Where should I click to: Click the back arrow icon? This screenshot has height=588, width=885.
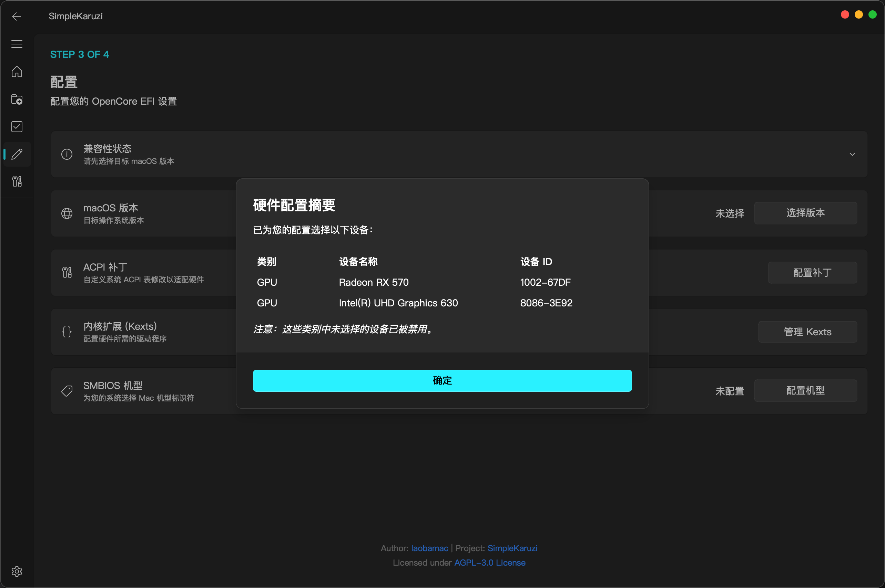coord(17,17)
